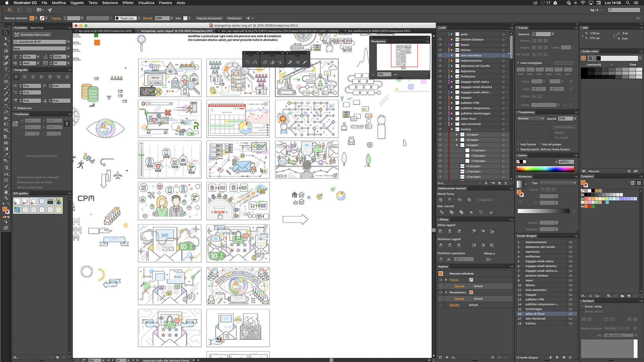The height and width of the screenshot is (362, 644).
Task: Click the Spotlight search icon in menu bar
Action: coord(628,3)
